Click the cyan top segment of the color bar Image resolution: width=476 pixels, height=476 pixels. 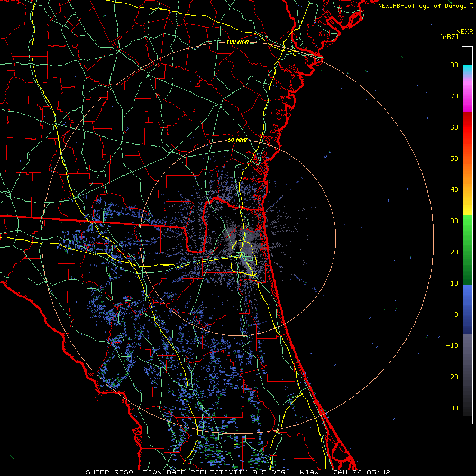467,68
